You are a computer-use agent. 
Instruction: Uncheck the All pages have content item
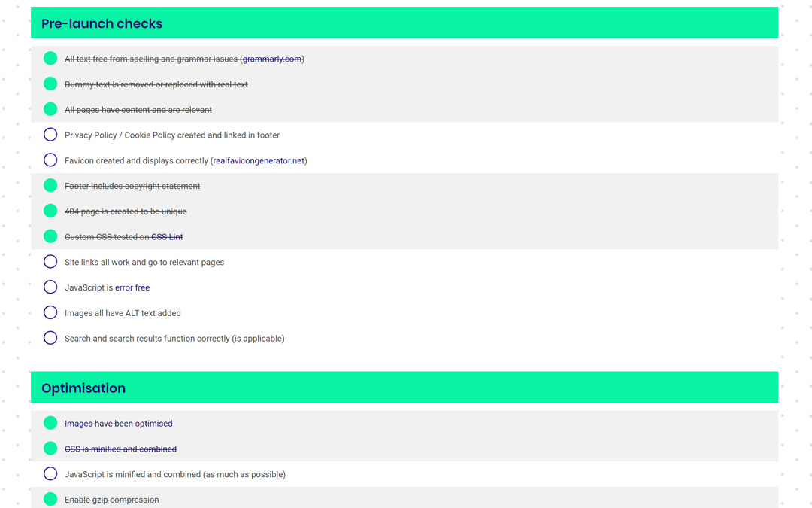pos(50,109)
